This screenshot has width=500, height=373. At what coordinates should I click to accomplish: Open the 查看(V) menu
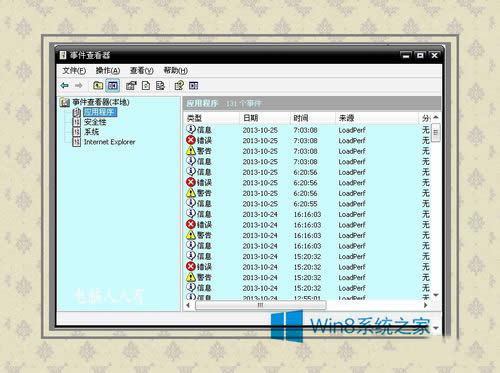click(x=142, y=71)
